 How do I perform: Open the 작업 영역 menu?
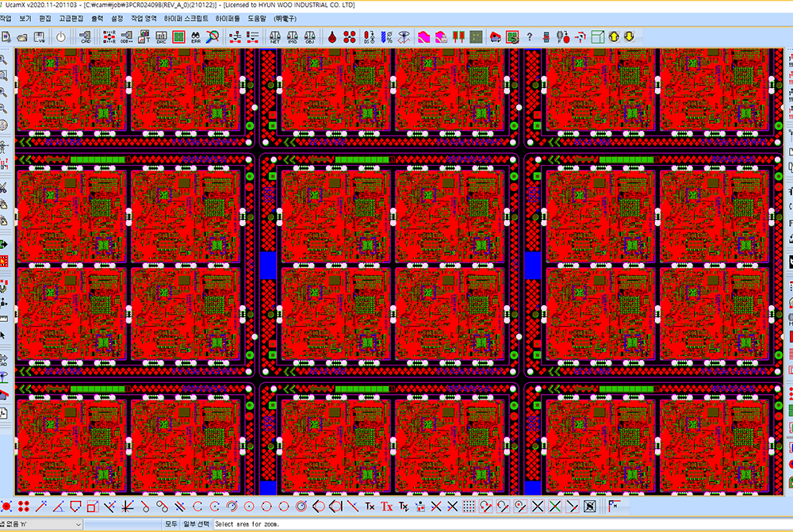[144, 19]
